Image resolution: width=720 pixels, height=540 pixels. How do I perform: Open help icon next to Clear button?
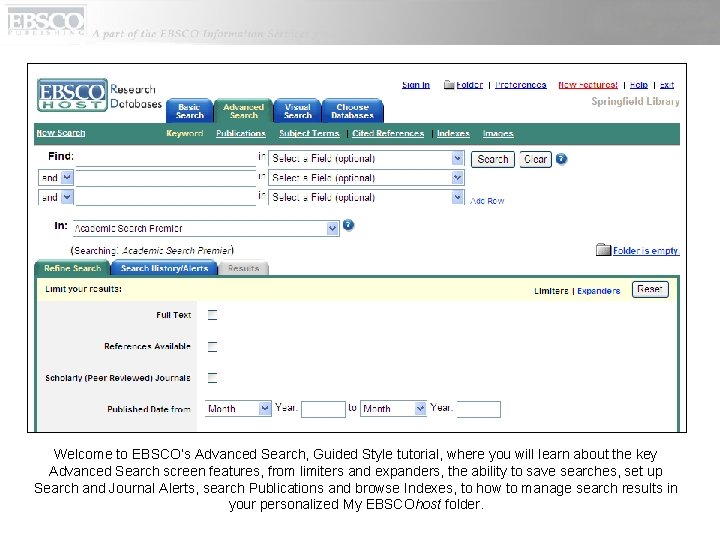561,159
